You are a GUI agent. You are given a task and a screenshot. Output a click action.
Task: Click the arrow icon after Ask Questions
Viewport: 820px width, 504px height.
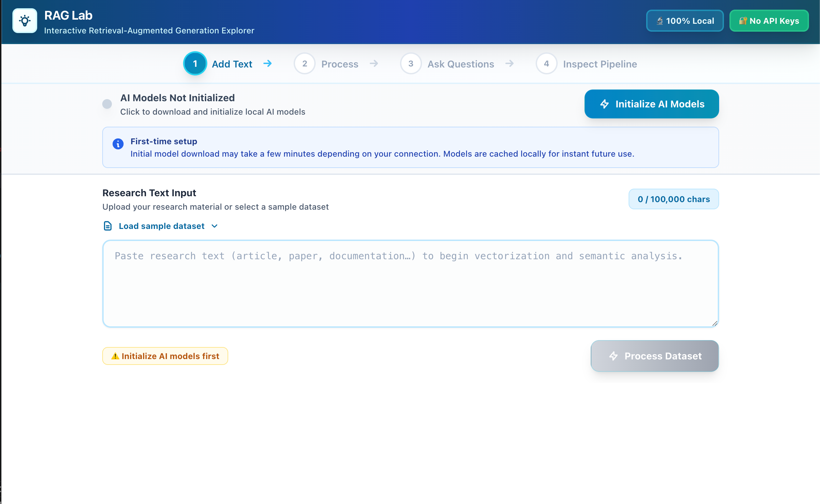509,63
